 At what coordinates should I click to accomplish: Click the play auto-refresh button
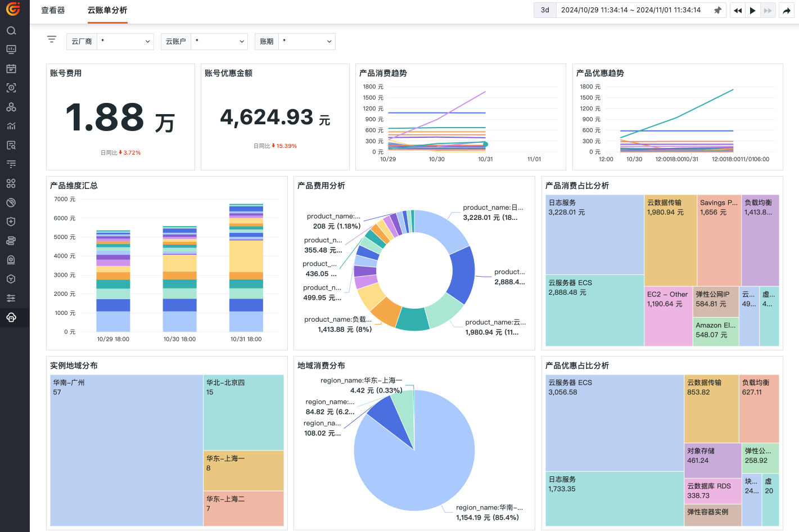tap(753, 10)
